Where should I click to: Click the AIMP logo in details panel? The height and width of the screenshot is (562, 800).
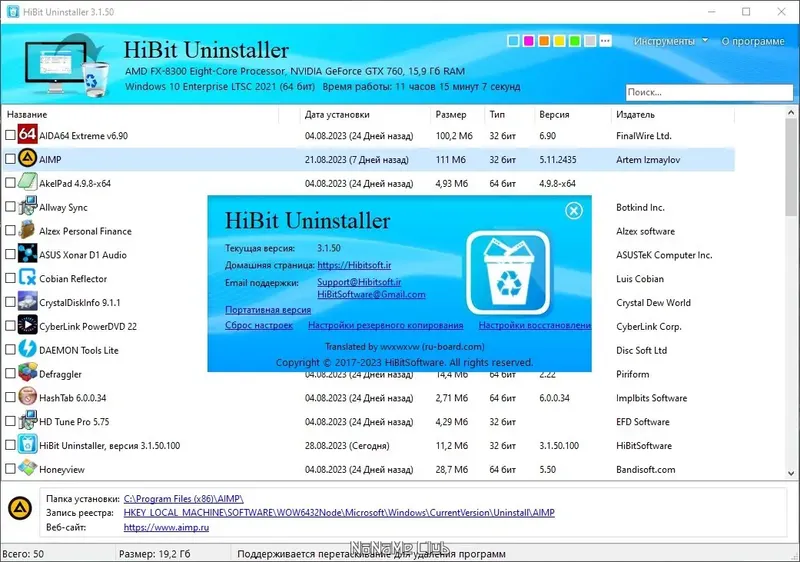(20, 508)
